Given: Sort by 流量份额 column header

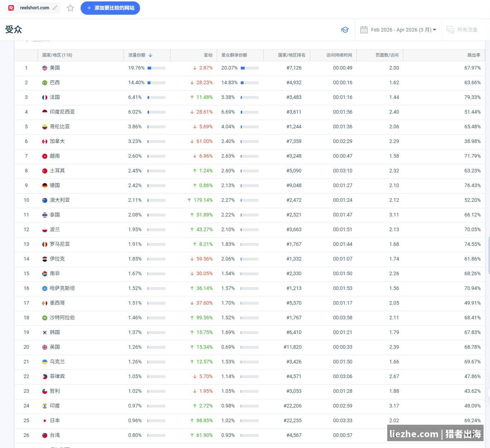Looking at the screenshot, I should tap(137, 55).
